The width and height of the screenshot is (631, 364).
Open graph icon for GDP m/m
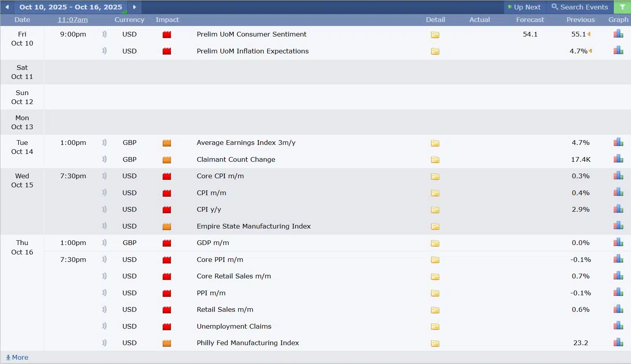[618, 243]
